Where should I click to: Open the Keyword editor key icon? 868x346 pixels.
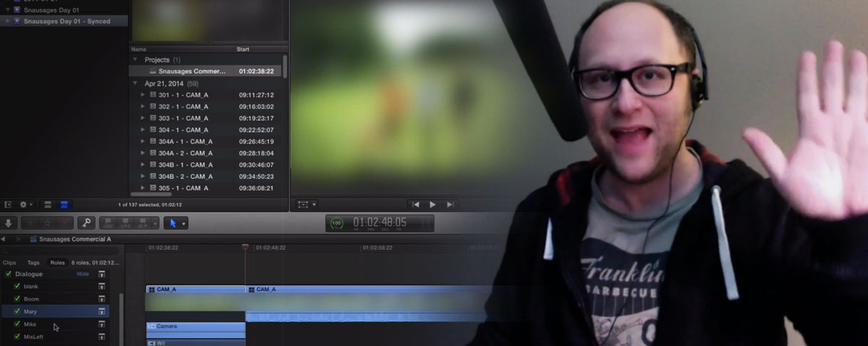86,223
